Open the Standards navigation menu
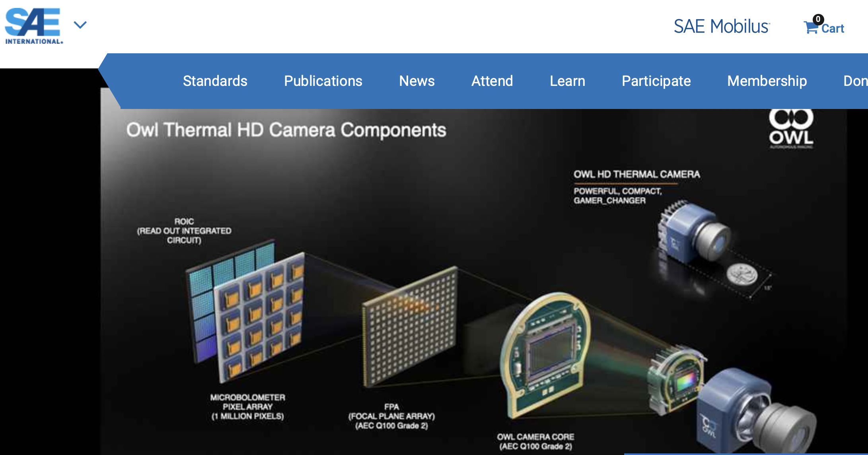Screen dimensions: 868x455 tap(215, 81)
